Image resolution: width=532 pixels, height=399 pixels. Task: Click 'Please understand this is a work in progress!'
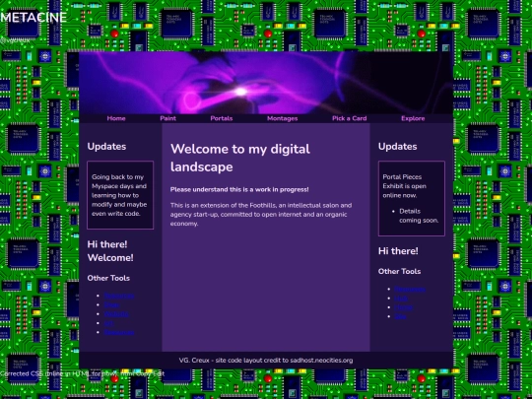click(x=239, y=190)
